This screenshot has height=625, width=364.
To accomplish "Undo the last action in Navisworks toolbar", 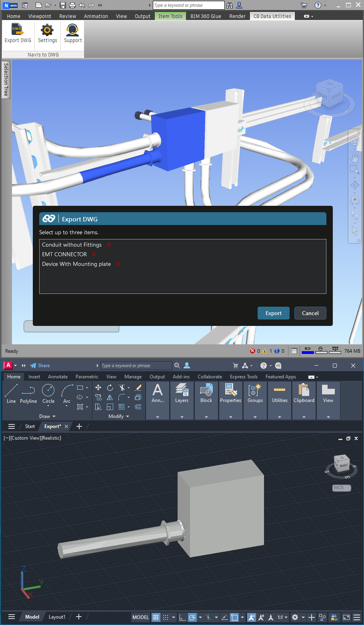I will 82,5.
